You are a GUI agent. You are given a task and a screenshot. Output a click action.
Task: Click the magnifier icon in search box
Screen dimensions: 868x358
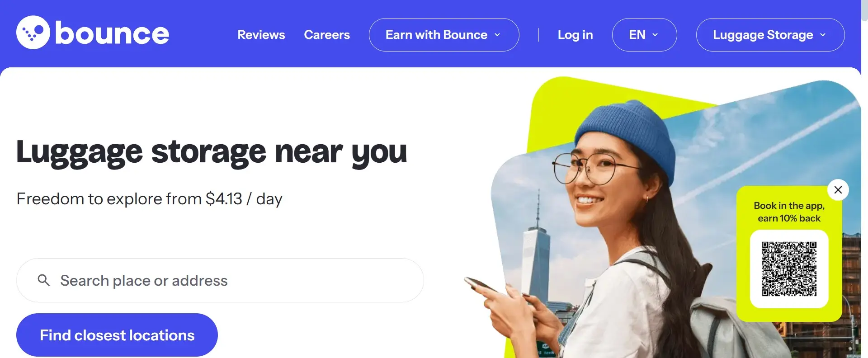(x=44, y=280)
